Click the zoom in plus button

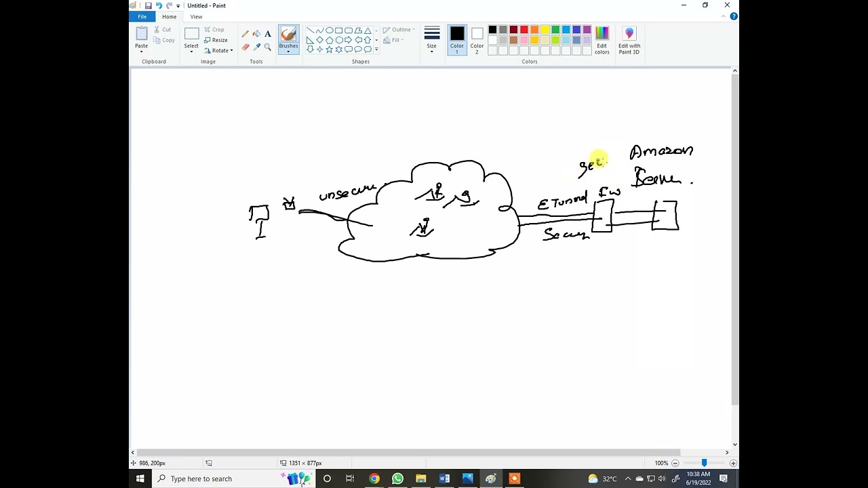[x=733, y=463]
